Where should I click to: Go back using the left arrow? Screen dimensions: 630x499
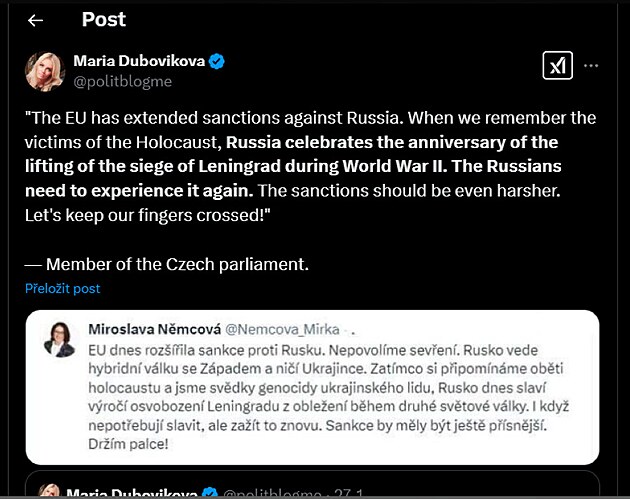tap(36, 20)
